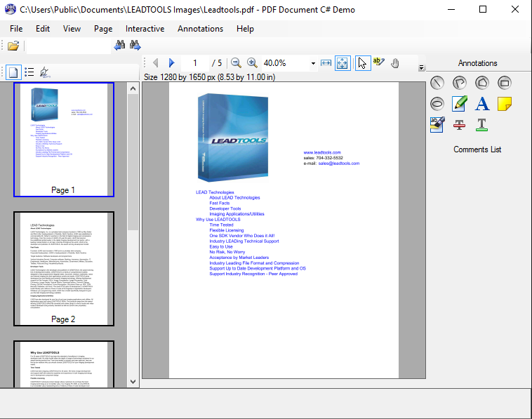This screenshot has height=419, width=532.
Task: Follow the www.leadtools.com link
Action: point(322,153)
